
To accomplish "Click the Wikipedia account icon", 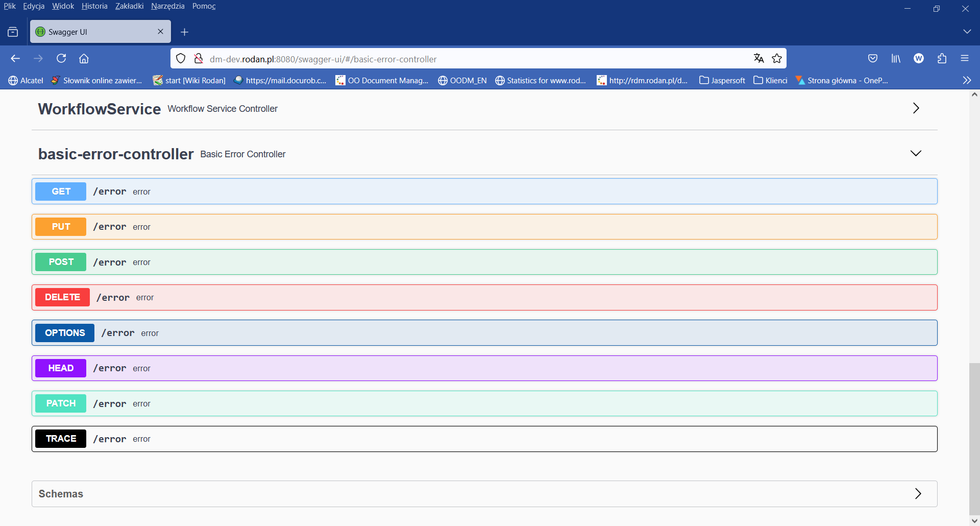I will [x=919, y=58].
